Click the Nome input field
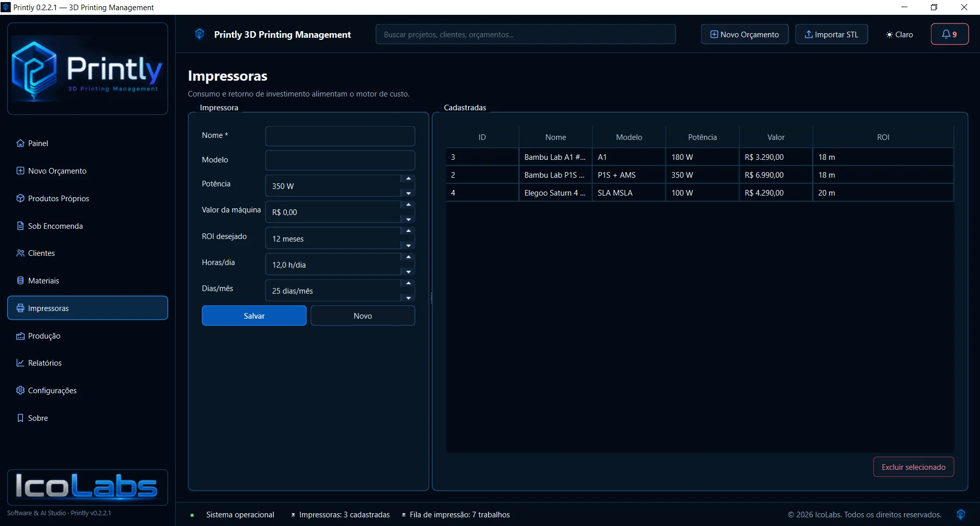980x526 pixels. tap(340, 136)
